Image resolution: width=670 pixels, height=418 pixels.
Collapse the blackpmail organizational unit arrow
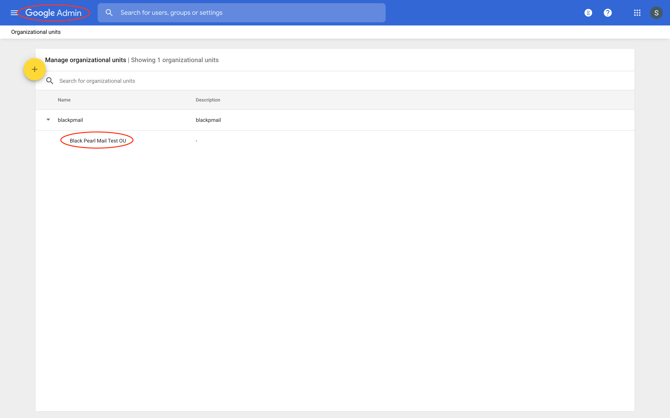48,120
